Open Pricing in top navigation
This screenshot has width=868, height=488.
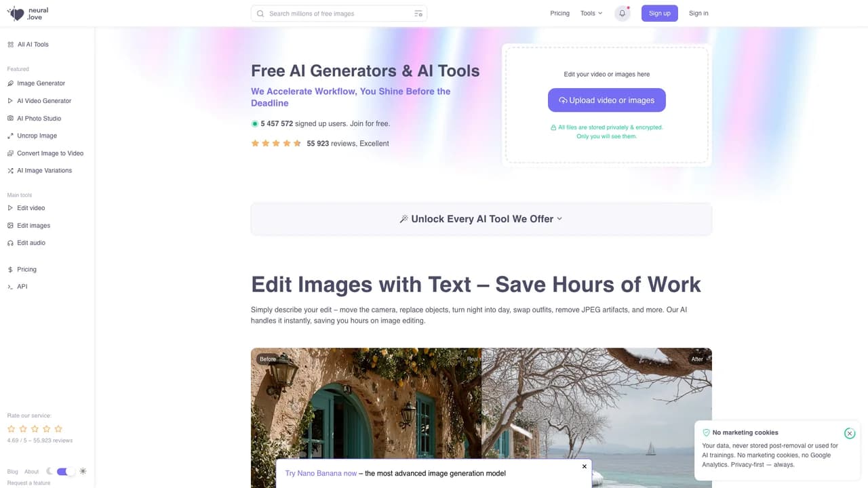pyautogui.click(x=560, y=14)
